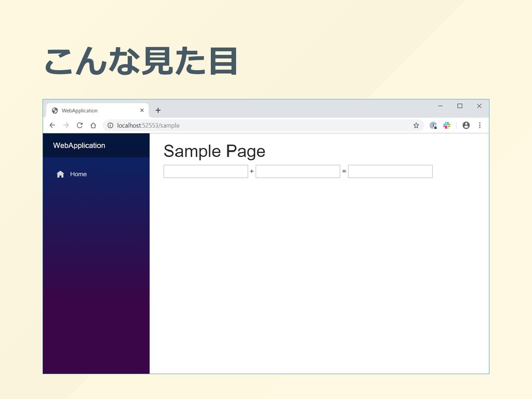The width and height of the screenshot is (532, 399).
Task: Click the address bar showing localhost:52553/sample
Action: pos(263,125)
